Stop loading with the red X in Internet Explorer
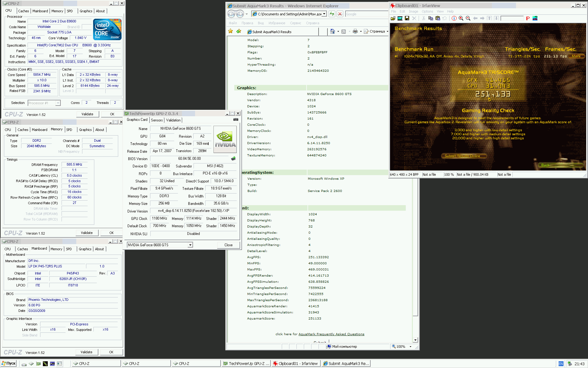Image resolution: width=588 pixels, height=368 pixels. [340, 14]
